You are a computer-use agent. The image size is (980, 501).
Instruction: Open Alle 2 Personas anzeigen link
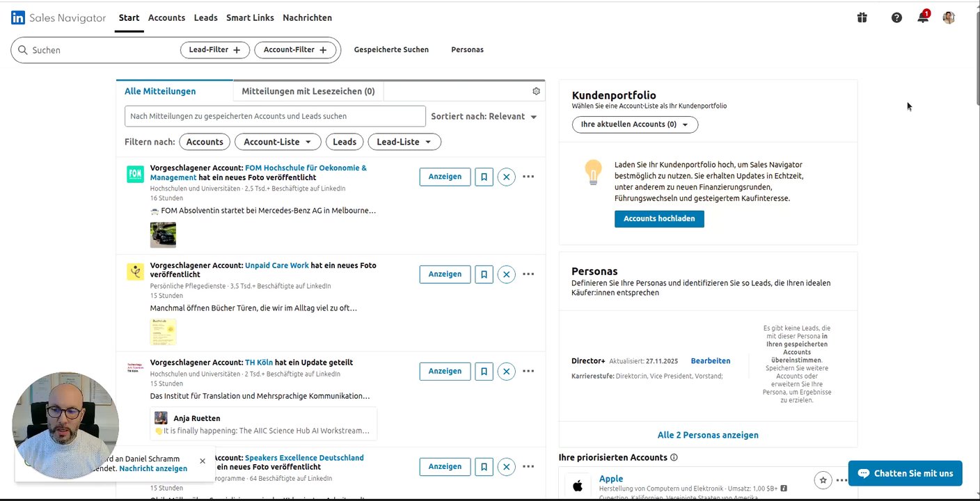coord(708,435)
